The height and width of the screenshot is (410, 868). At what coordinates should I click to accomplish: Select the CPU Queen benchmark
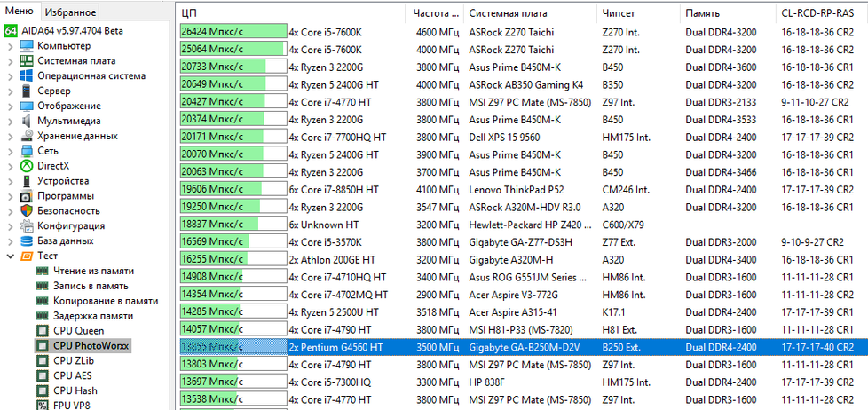tap(78, 331)
